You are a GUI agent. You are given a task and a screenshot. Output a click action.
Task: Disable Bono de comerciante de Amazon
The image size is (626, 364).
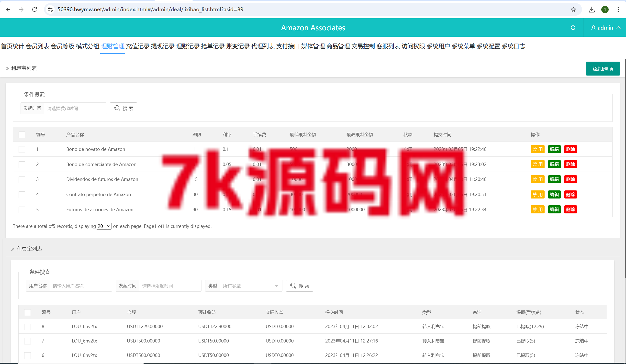click(x=537, y=164)
